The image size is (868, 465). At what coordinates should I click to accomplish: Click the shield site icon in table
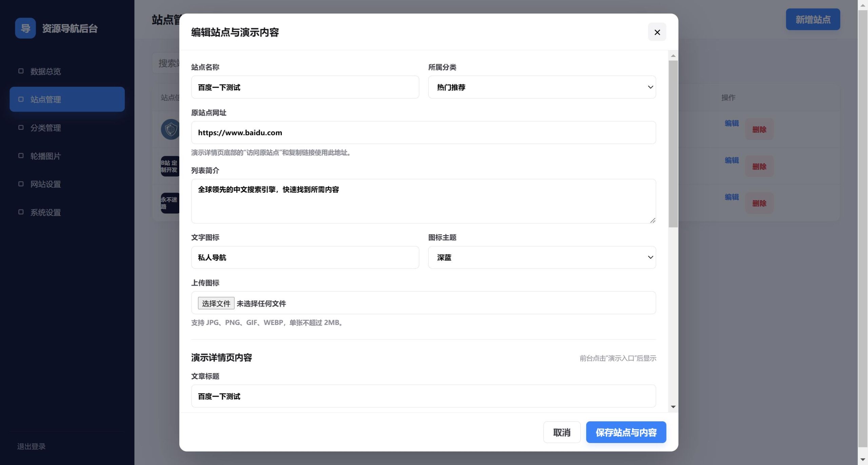[x=170, y=129]
